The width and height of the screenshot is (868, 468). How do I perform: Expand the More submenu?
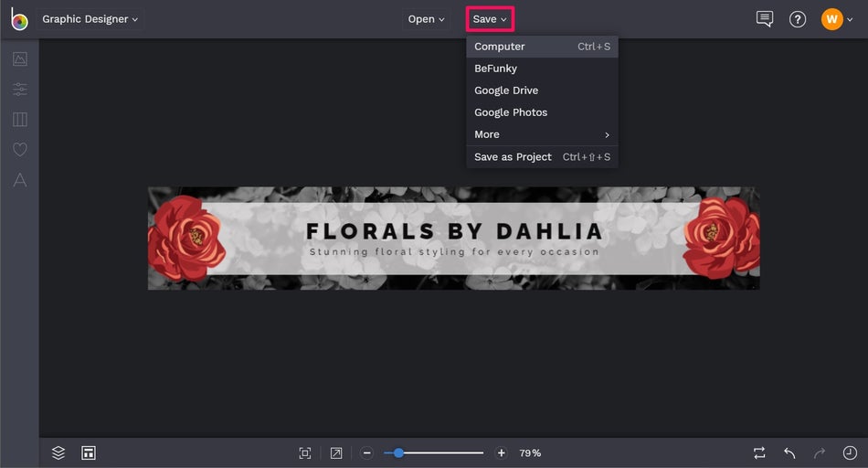542,134
